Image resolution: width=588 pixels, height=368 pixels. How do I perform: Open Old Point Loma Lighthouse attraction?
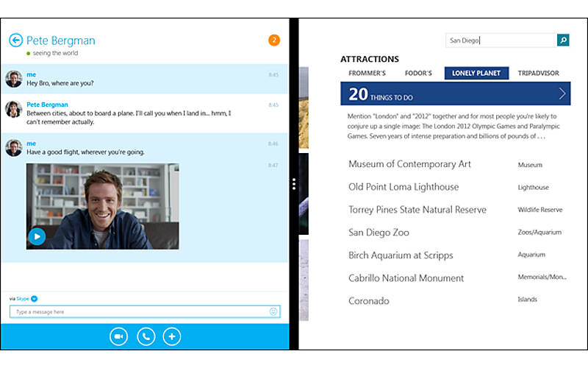404,187
